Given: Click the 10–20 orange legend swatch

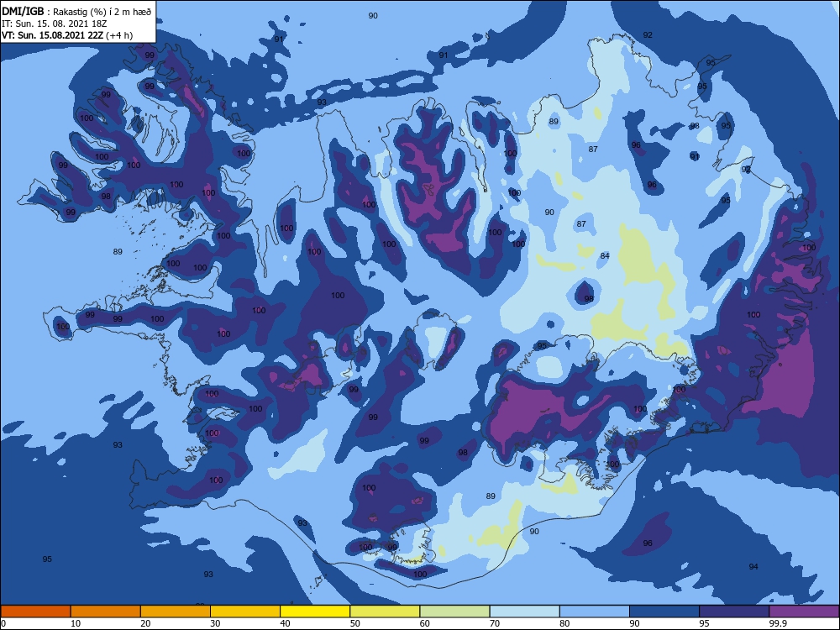Looking at the screenshot, I should pyautogui.click(x=106, y=612).
